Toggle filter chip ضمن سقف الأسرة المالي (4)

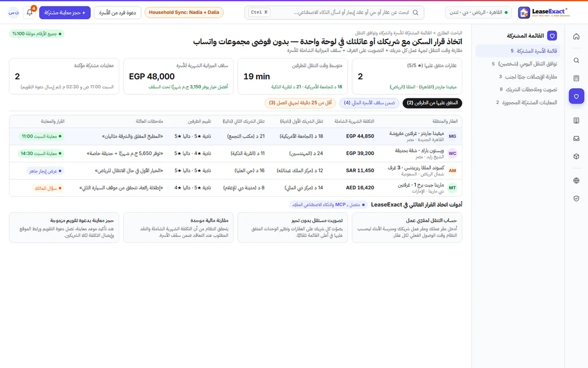click(369, 103)
